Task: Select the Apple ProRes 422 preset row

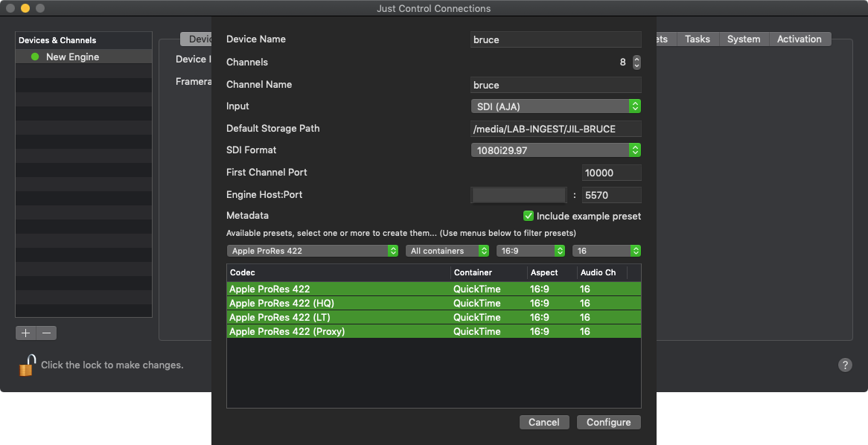Action: [x=434, y=289]
